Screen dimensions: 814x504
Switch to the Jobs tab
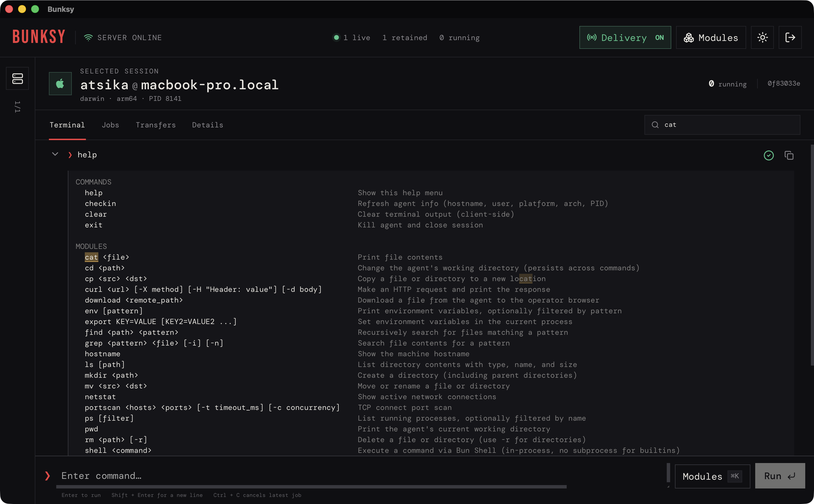[111, 125]
